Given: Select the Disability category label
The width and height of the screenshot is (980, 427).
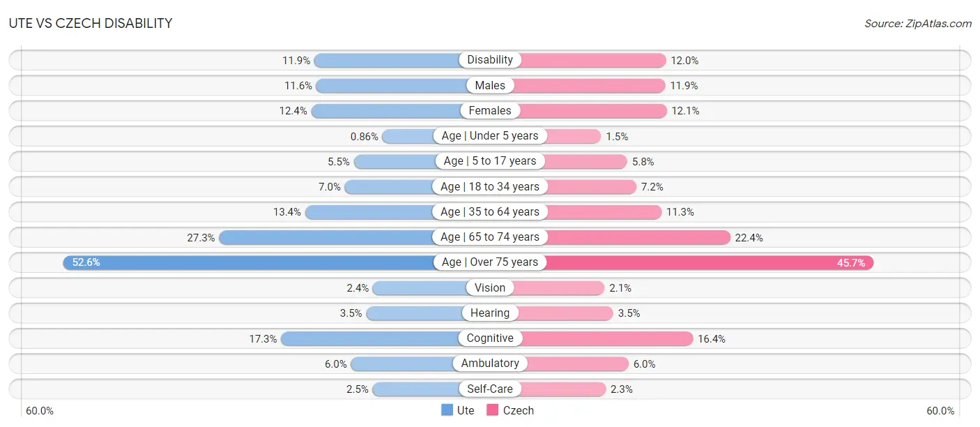Looking at the screenshot, I should pyautogui.click(x=490, y=60).
